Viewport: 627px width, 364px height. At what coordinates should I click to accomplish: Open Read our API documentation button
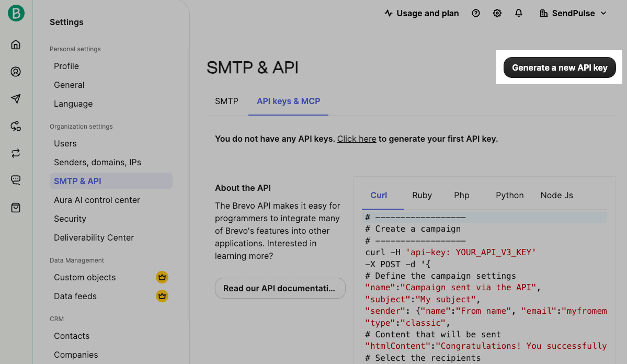point(280,288)
